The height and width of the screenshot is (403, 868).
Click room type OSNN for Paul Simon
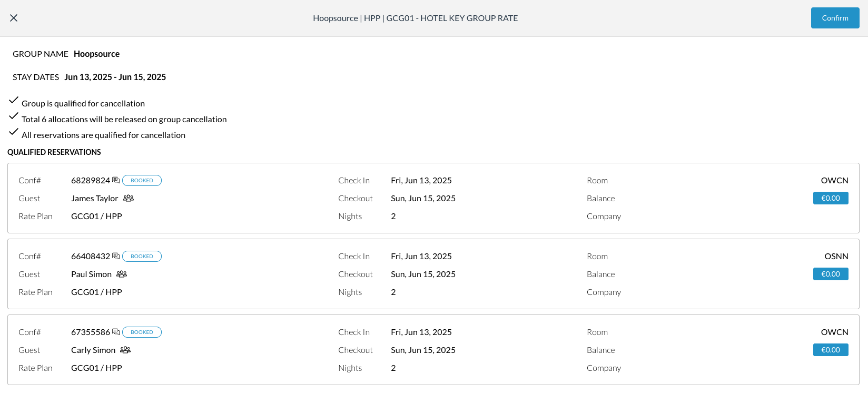pyautogui.click(x=836, y=256)
